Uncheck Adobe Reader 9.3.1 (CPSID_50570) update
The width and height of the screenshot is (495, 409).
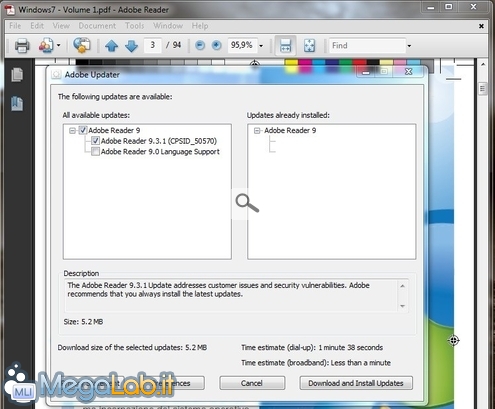pyautogui.click(x=95, y=141)
